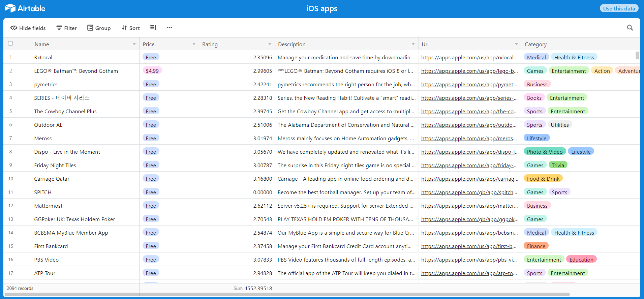Click the Food & Drink category tag
Screen dimensions: 644x299
click(543, 179)
